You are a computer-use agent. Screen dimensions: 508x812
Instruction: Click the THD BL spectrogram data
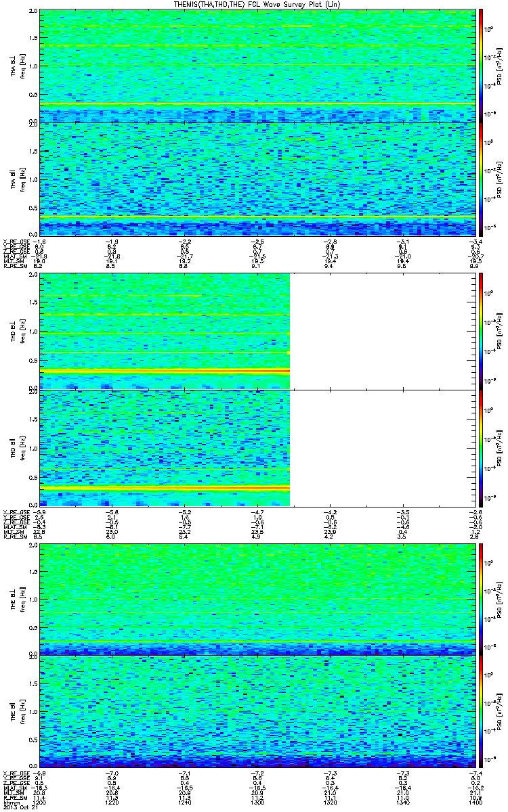[x=165, y=332]
